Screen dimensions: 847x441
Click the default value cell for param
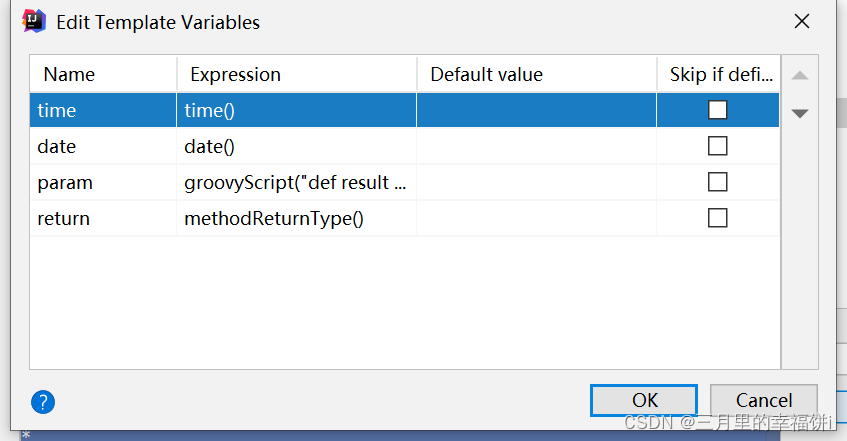[536, 182]
